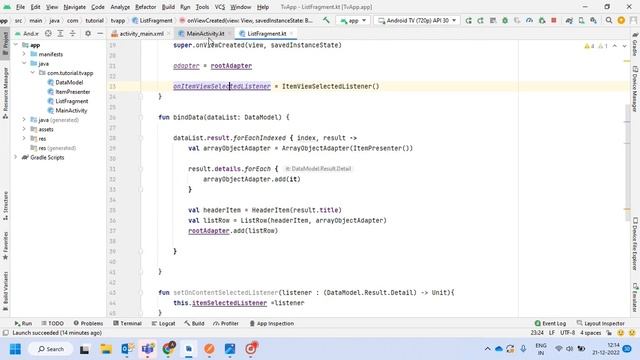Open the Logcat tool window
Image resolution: width=640 pixels, height=360 pixels.
click(163, 323)
